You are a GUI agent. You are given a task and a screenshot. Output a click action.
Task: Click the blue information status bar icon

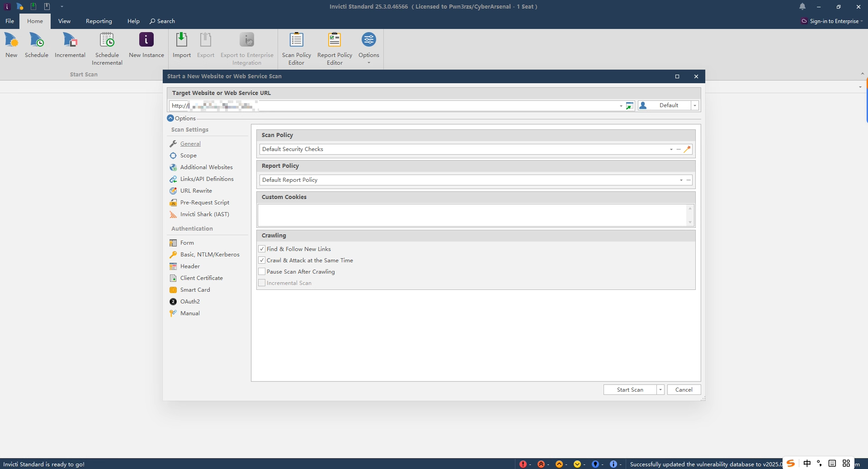click(x=613, y=464)
